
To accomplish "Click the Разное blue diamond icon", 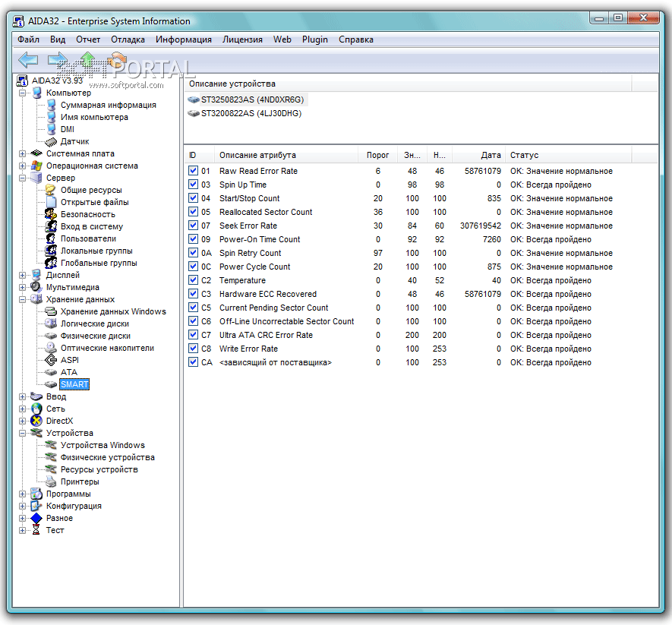I will click(37, 518).
